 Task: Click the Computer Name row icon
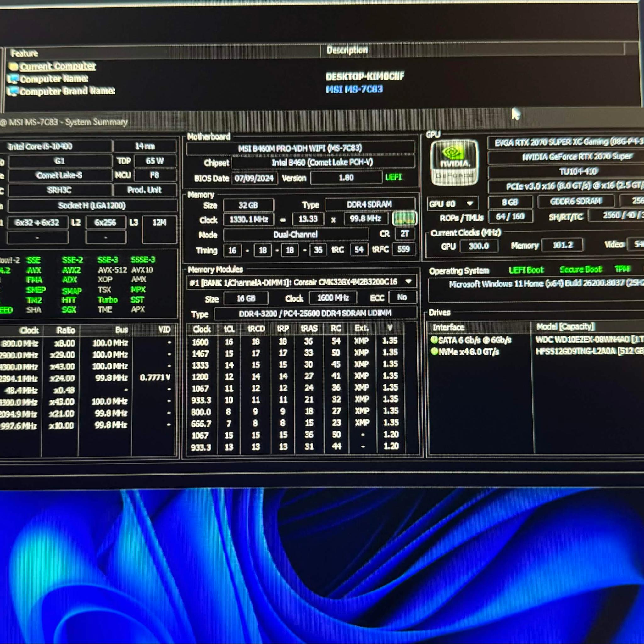[13, 79]
